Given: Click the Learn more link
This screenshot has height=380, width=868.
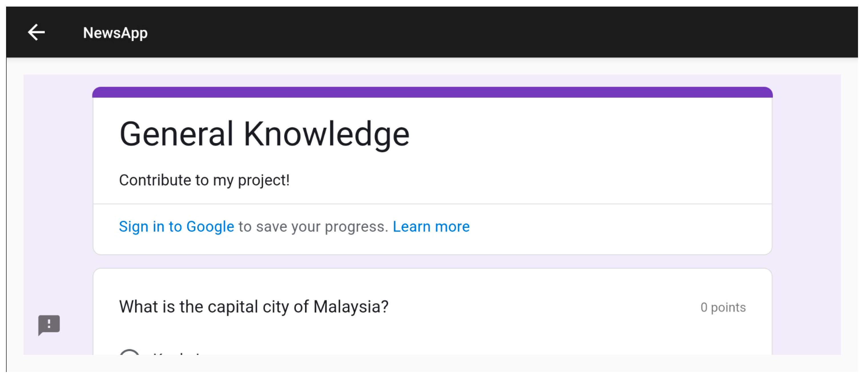Looking at the screenshot, I should click(431, 226).
